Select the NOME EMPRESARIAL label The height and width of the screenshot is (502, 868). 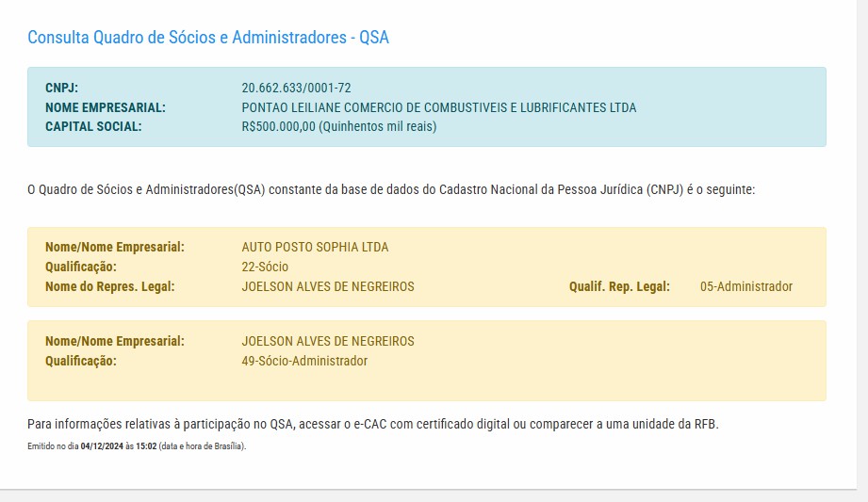(x=106, y=107)
